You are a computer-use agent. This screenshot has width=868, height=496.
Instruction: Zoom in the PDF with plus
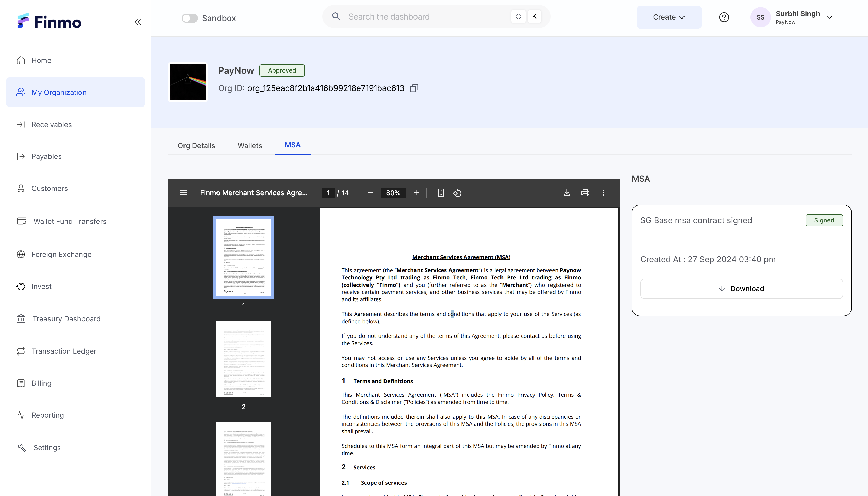416,193
